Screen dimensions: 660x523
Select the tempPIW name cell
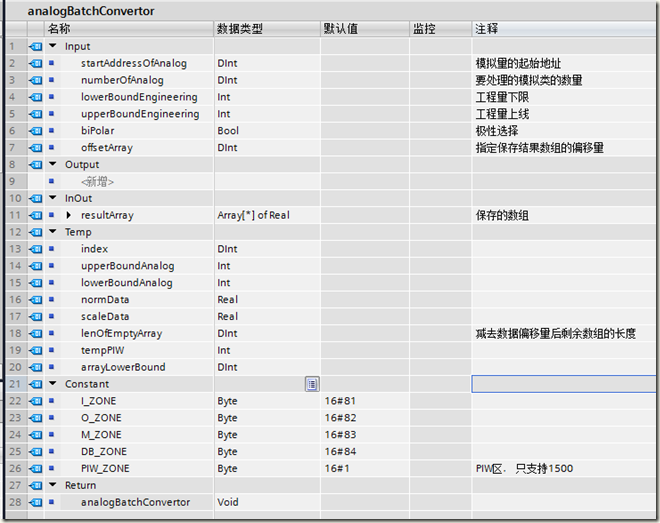pyautogui.click(x=102, y=350)
